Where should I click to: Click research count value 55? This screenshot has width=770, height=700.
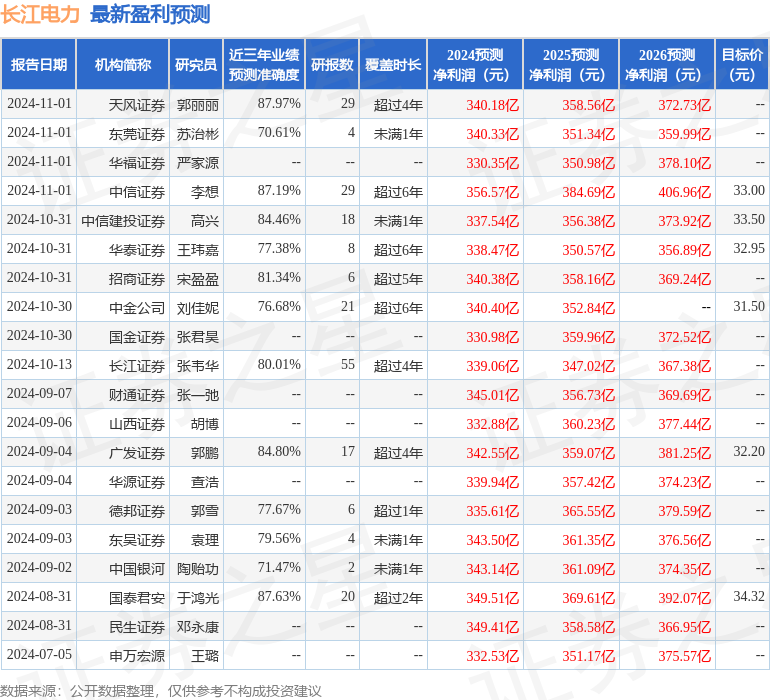pyautogui.click(x=348, y=364)
